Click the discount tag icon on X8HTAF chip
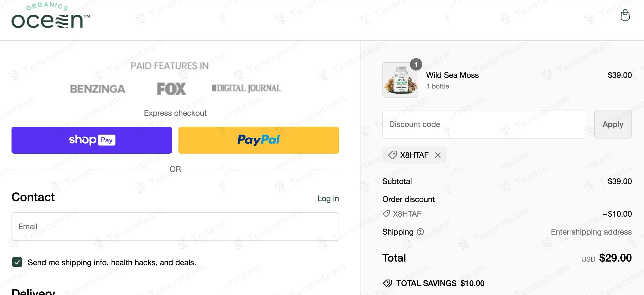This screenshot has width=644, height=295. [393, 155]
